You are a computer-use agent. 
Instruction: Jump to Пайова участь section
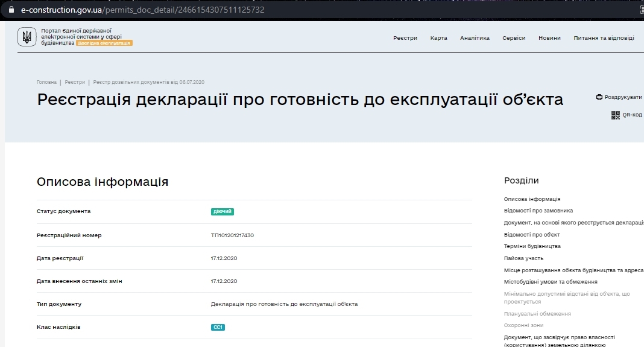(523, 258)
